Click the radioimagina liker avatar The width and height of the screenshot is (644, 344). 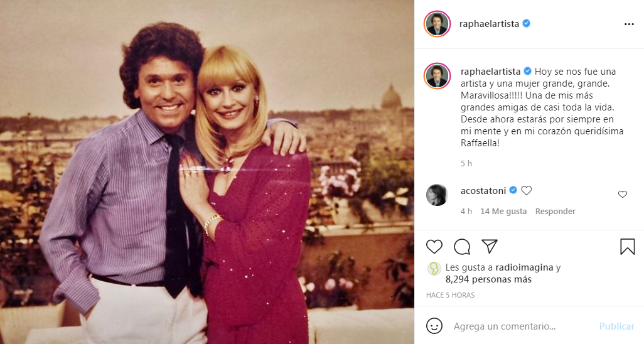pyautogui.click(x=434, y=269)
